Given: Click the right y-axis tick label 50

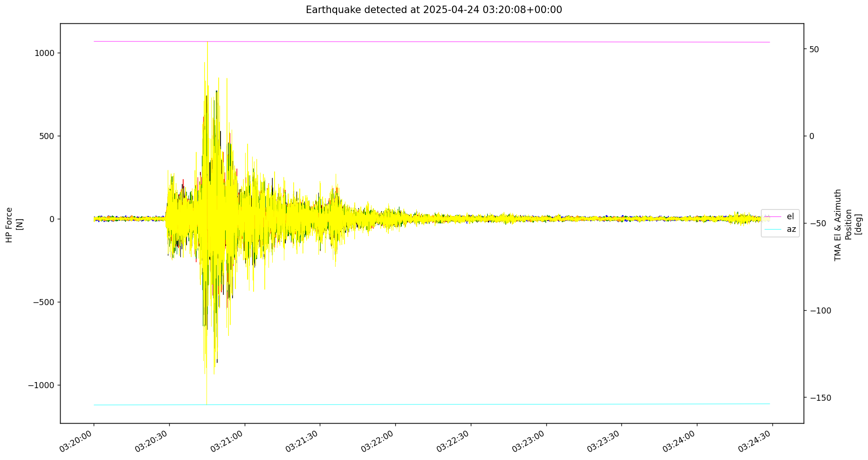Looking at the screenshot, I should click(814, 49).
